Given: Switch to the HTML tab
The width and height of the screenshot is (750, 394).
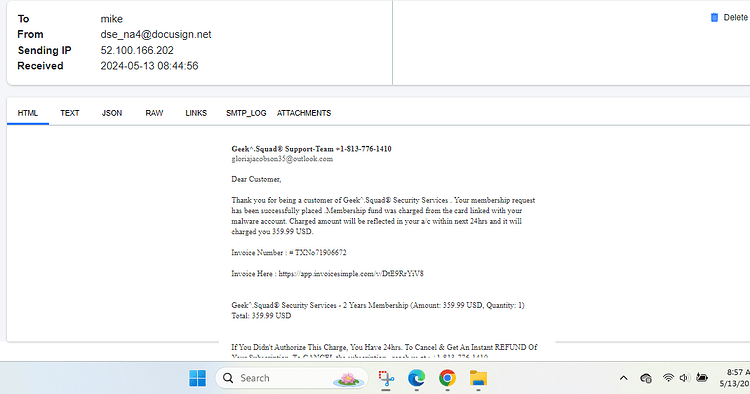Looking at the screenshot, I should tap(28, 113).
